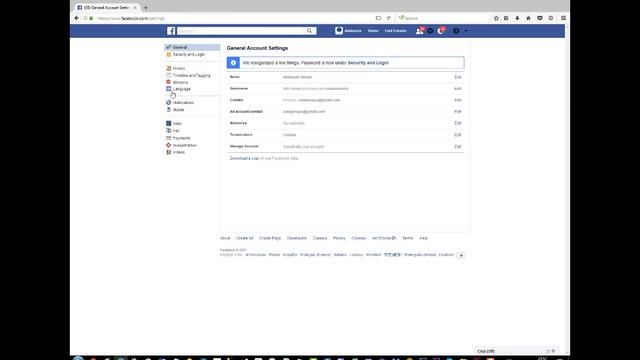Click the Facebook search magnifier icon

pos(309,31)
